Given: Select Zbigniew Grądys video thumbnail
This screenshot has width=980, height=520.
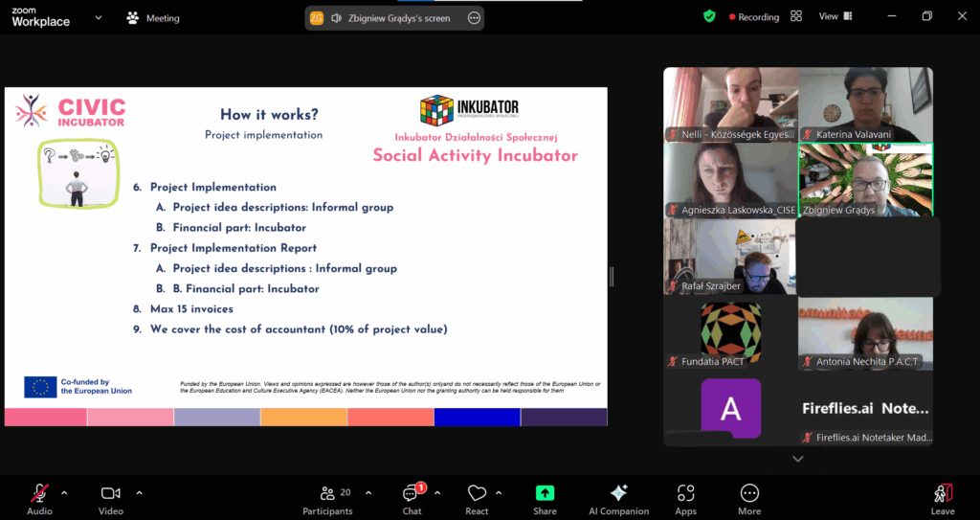Looking at the screenshot, I should (x=865, y=180).
